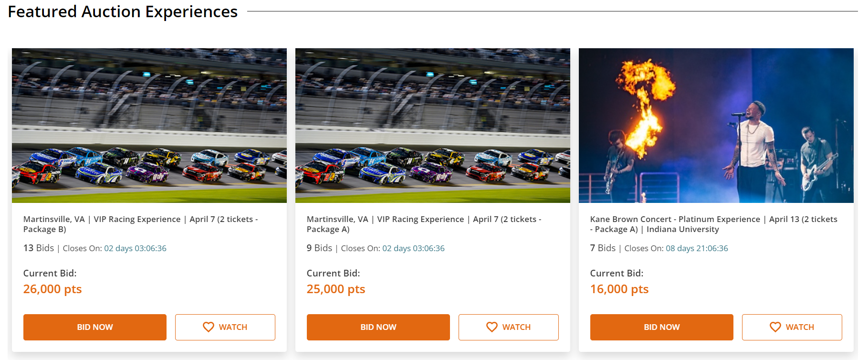Open the Martinsville VIP Racing Package A title
Image resolution: width=868 pixels, height=360 pixels.
pos(424,224)
